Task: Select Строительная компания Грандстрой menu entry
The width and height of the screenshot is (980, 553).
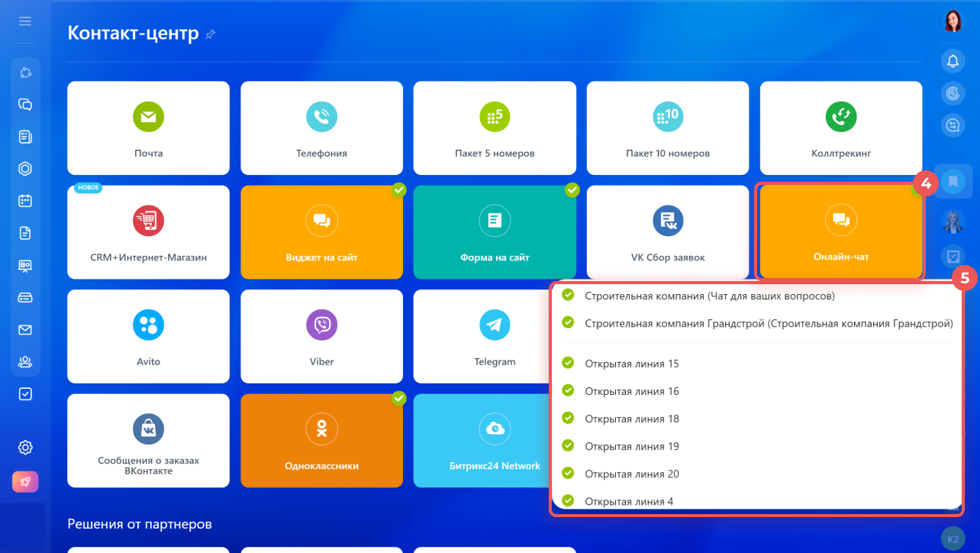Action: coord(768,323)
